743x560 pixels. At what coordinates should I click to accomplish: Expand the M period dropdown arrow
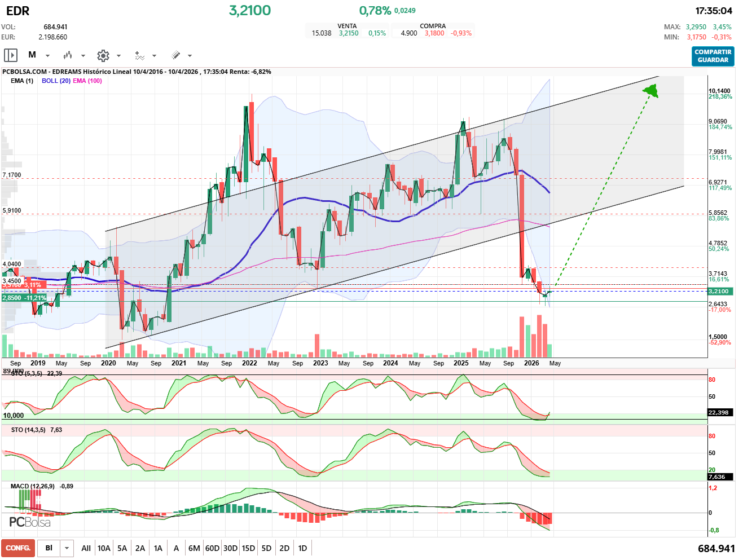coord(47,56)
